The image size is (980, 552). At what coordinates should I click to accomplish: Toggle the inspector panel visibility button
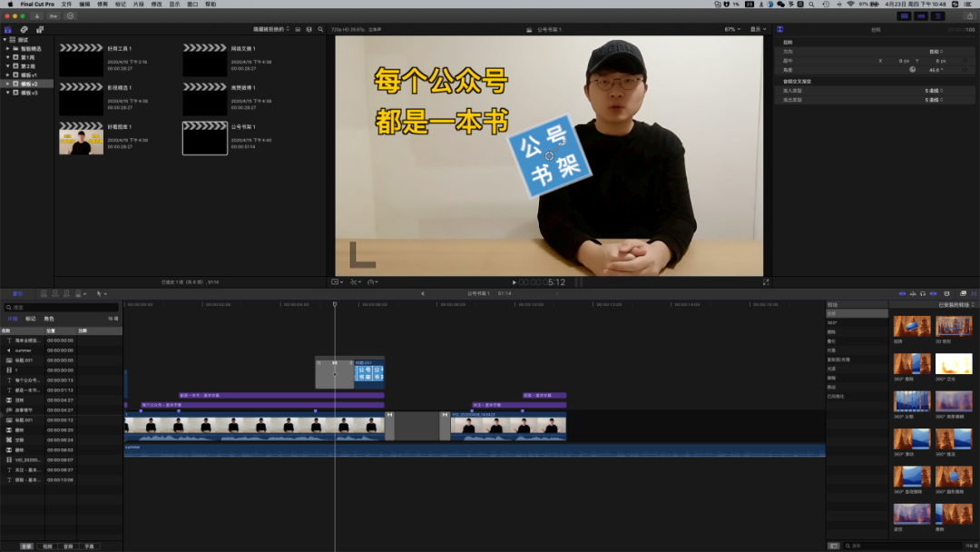pos(938,15)
